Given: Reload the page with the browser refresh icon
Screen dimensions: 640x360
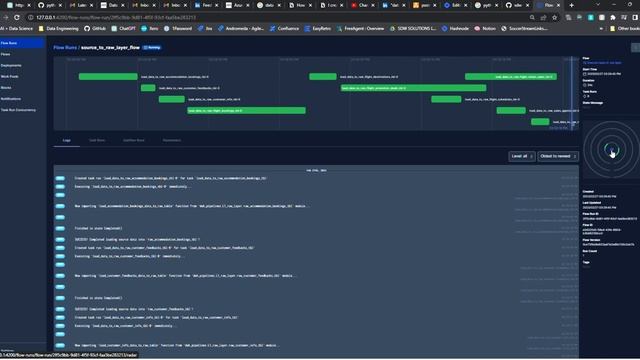Looking at the screenshot, I should (17, 18).
